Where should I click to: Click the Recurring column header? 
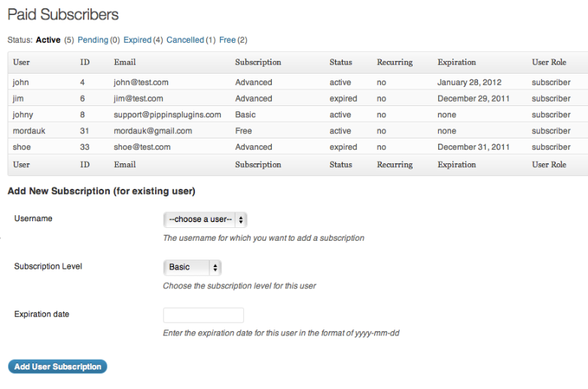point(395,62)
